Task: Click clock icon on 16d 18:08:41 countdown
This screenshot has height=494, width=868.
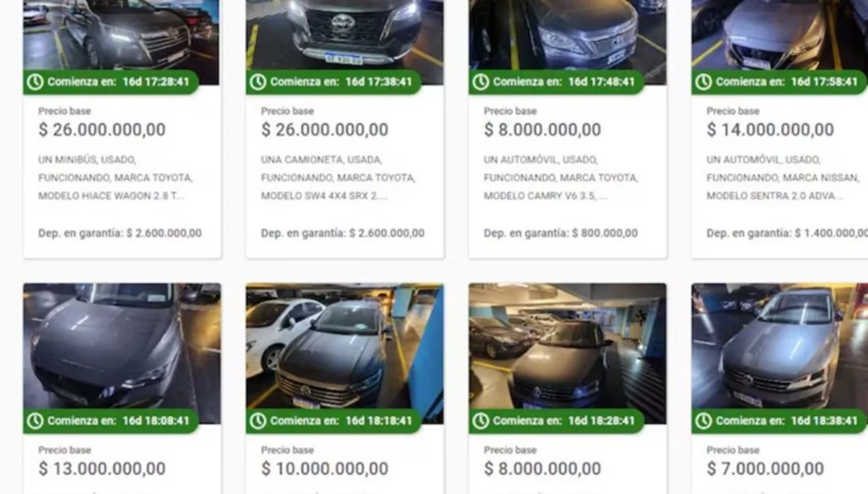Action: 35,421
